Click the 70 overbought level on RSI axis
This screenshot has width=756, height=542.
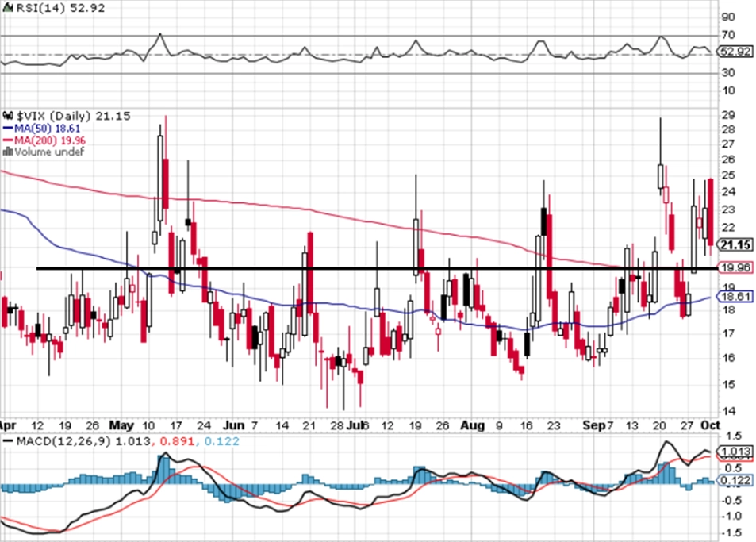(728, 35)
